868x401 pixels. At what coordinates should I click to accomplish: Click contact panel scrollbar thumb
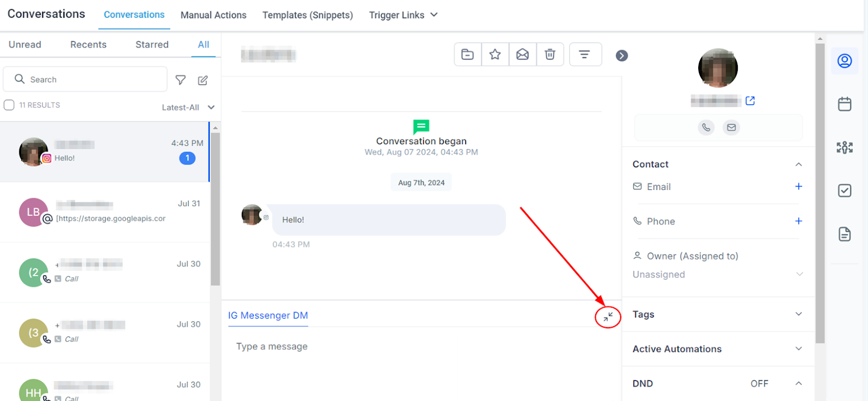[820, 193]
